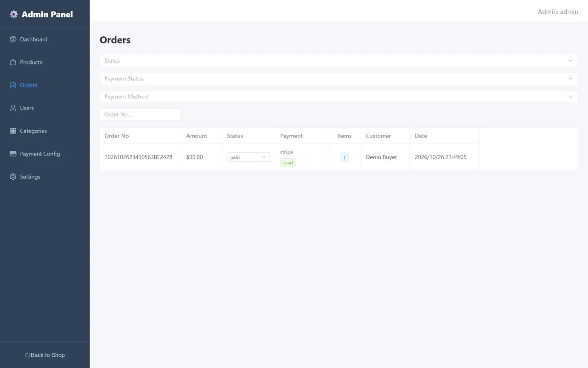Select the Users sidebar entry
This screenshot has width=588, height=368.
(45, 108)
